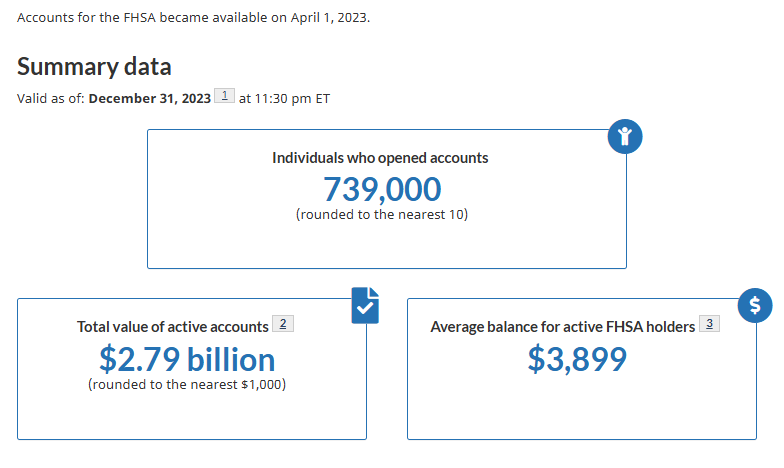Click 'Average balance for active FHSA holders' label
This screenshot has width=784, height=468.
pos(562,327)
